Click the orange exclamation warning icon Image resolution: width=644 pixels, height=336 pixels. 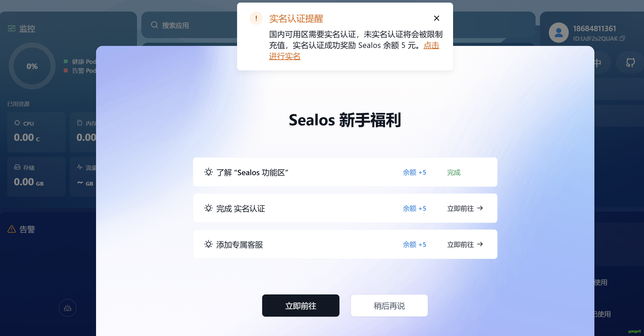click(256, 18)
